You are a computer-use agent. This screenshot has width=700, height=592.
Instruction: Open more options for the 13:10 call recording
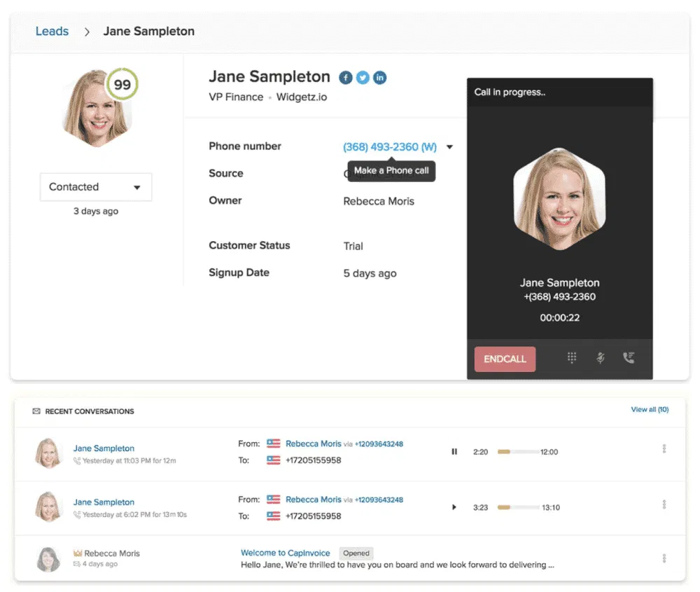[664, 504]
